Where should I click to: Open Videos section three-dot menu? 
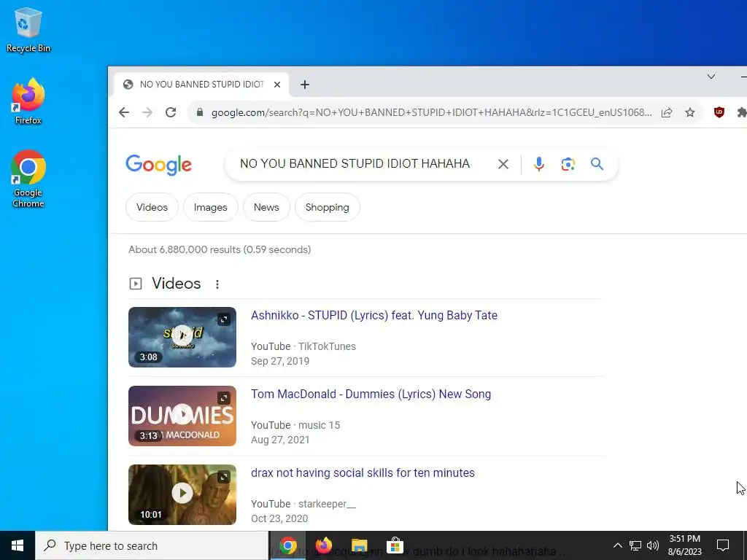tap(217, 284)
